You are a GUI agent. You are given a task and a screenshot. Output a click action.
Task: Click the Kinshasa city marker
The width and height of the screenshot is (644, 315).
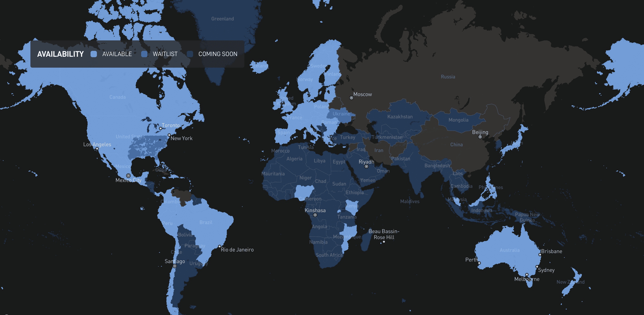click(x=315, y=215)
